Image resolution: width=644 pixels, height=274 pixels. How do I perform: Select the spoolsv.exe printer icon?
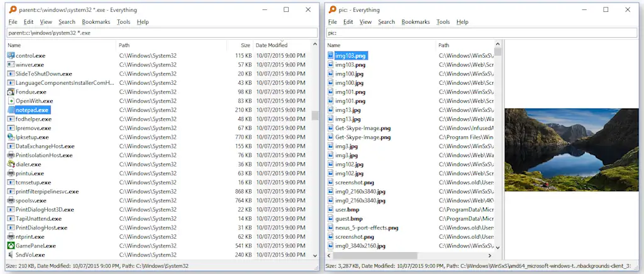pyautogui.click(x=11, y=200)
